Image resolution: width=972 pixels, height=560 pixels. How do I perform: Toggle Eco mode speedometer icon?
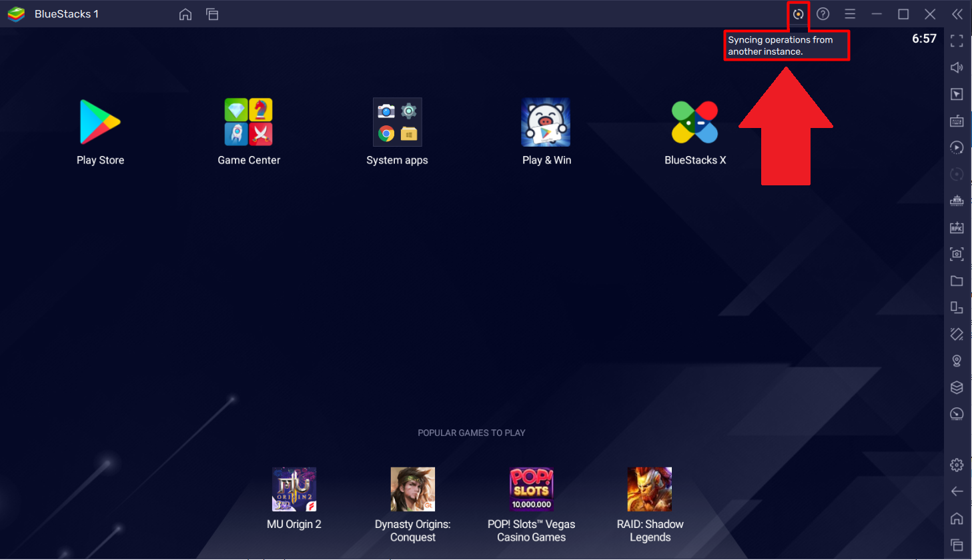pyautogui.click(x=957, y=414)
